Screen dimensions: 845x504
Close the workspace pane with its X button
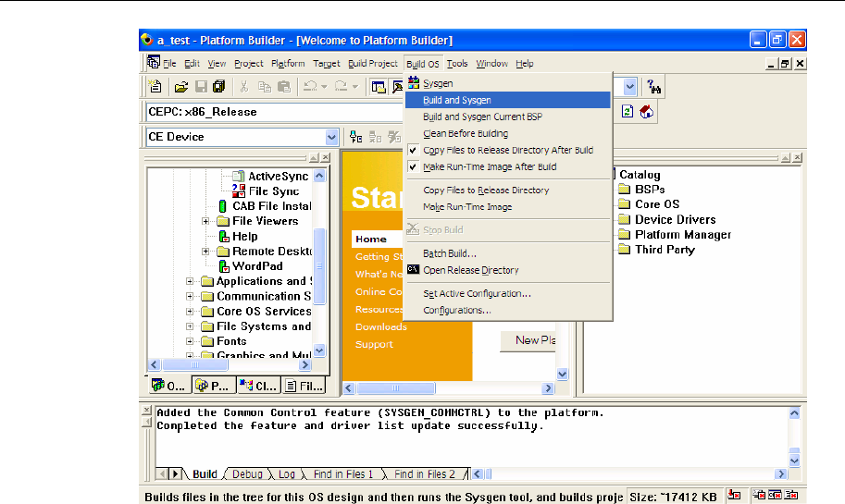coord(326,158)
